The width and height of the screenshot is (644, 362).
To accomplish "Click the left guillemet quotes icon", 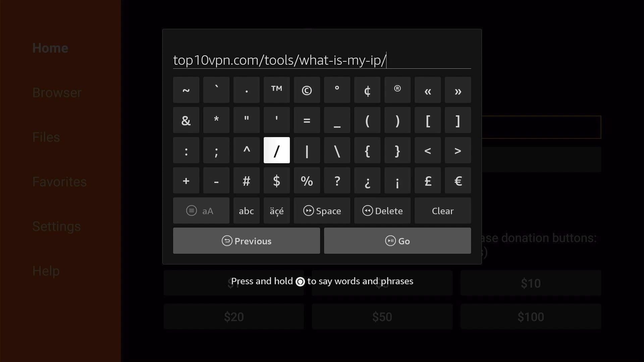I will (x=428, y=90).
